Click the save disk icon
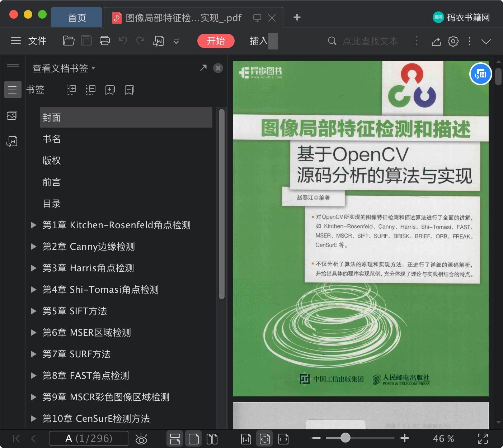Image resolution: width=503 pixels, height=448 pixels. point(86,41)
